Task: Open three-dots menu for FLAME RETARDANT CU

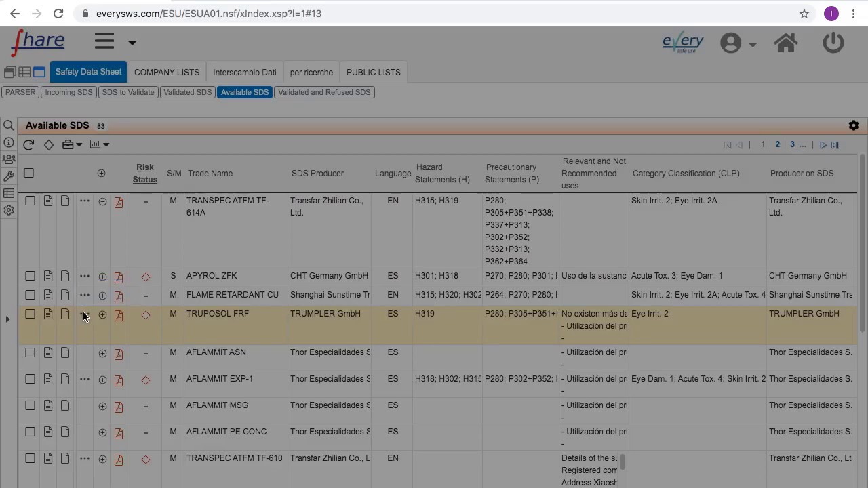Action: coord(84,296)
